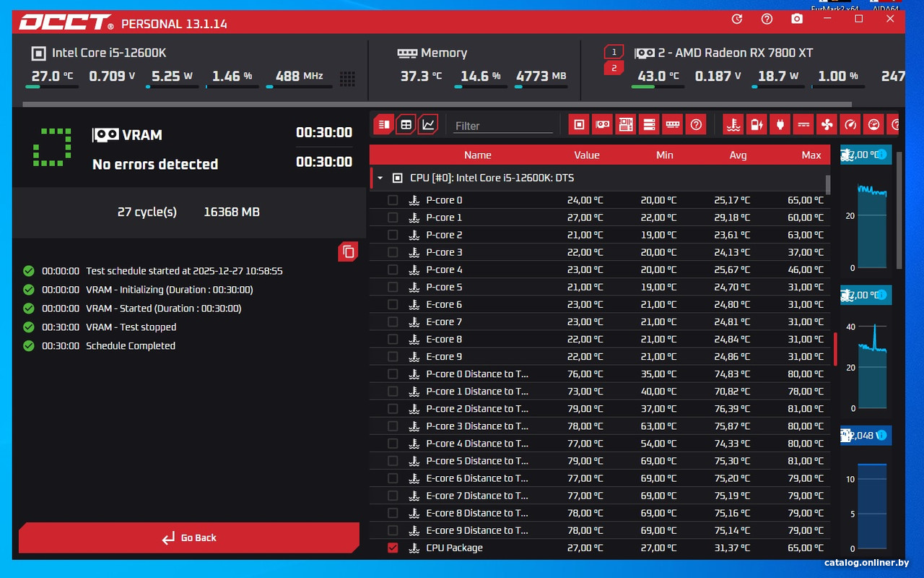The height and width of the screenshot is (578, 924).
Task: Collapse the CPU [#0] Intel Core i5-12600K group
Action: 380,178
